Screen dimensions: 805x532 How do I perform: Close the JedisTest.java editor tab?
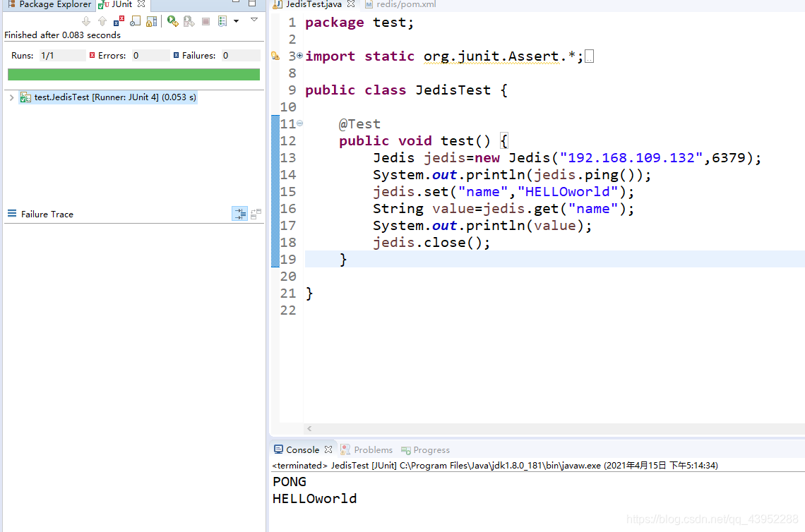(x=351, y=4)
